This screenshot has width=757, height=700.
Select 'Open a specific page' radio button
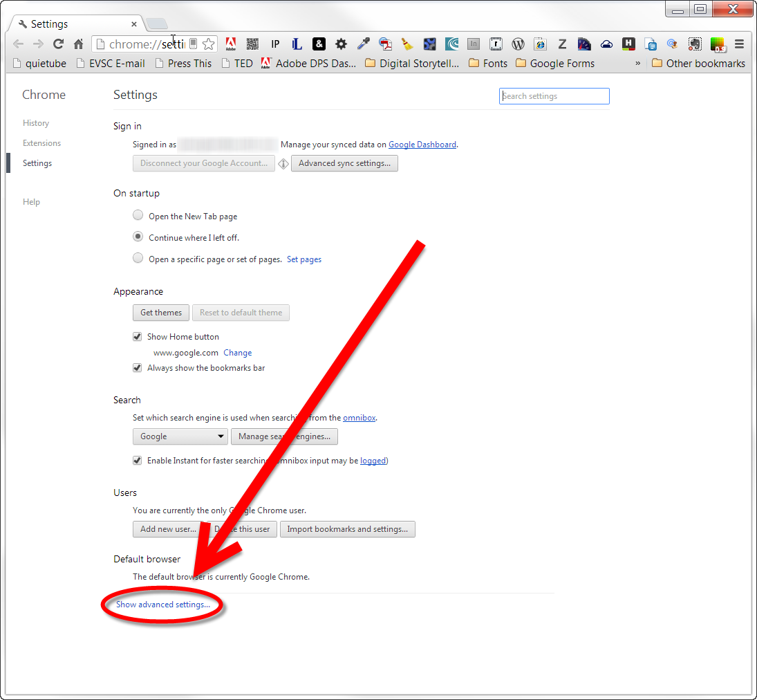(138, 259)
